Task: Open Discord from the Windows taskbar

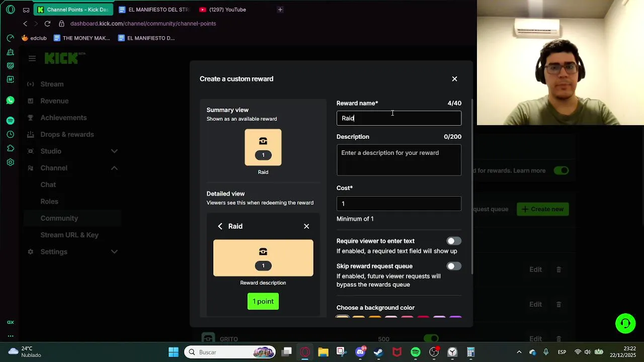Action: 360,352
